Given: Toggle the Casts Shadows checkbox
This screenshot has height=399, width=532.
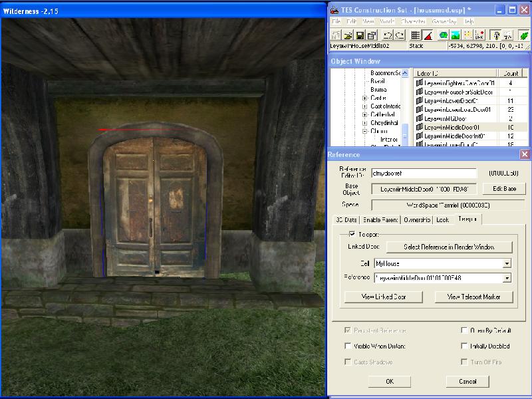Looking at the screenshot, I should click(x=347, y=362).
